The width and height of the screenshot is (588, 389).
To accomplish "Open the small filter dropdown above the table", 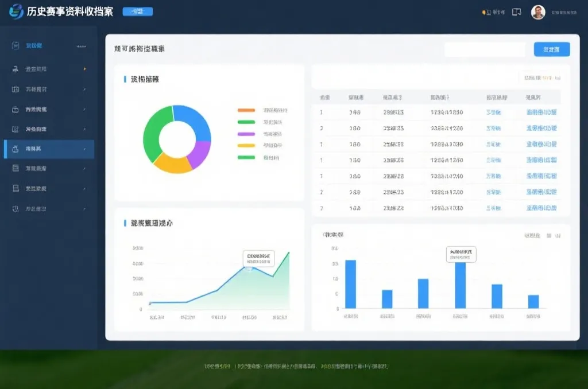I will click(x=542, y=77).
